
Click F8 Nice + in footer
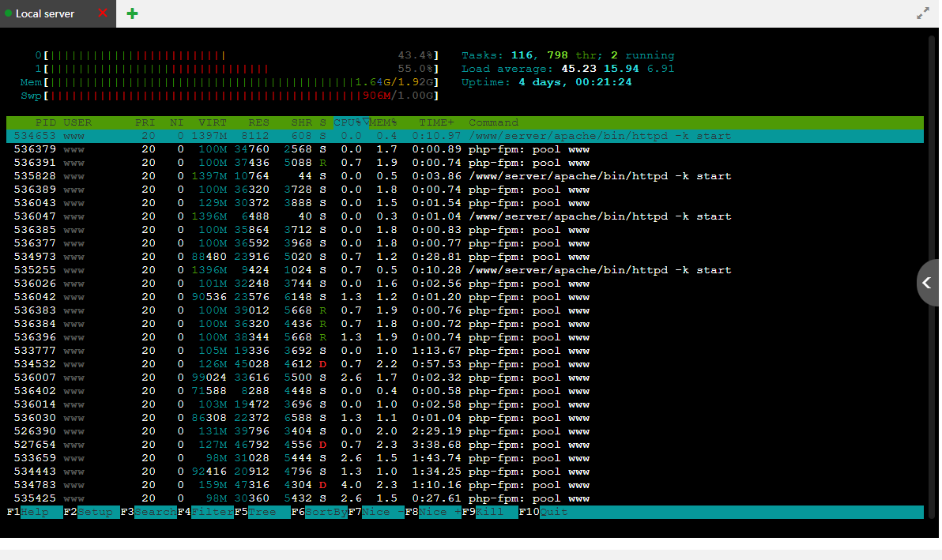(433, 512)
